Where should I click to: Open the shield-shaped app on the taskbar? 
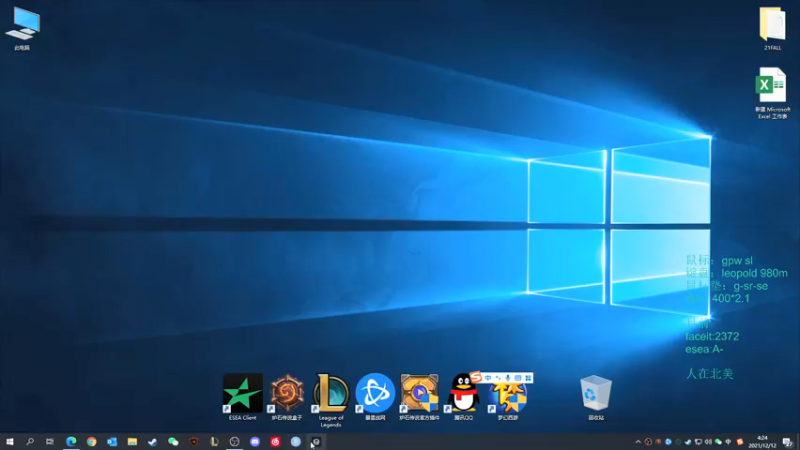coord(193,442)
